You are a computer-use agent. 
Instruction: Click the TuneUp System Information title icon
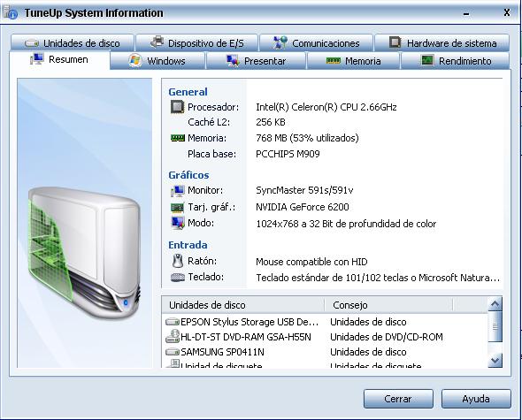click(11, 12)
